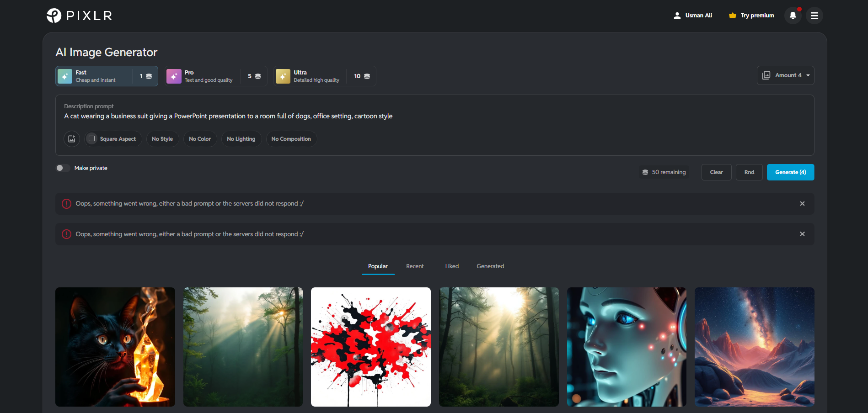Open the add reference image picker in prompt
Viewport: 868px width, 413px height.
[x=71, y=138]
